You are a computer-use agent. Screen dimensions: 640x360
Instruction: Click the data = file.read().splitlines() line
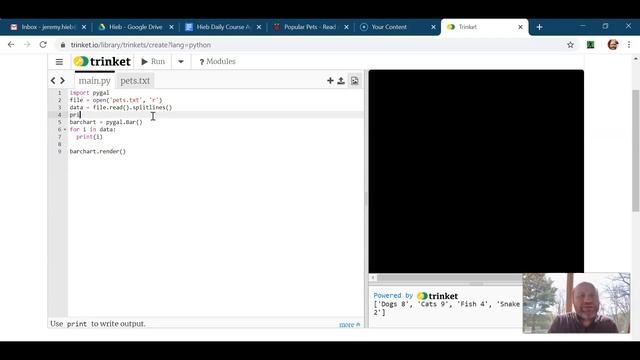(121, 107)
